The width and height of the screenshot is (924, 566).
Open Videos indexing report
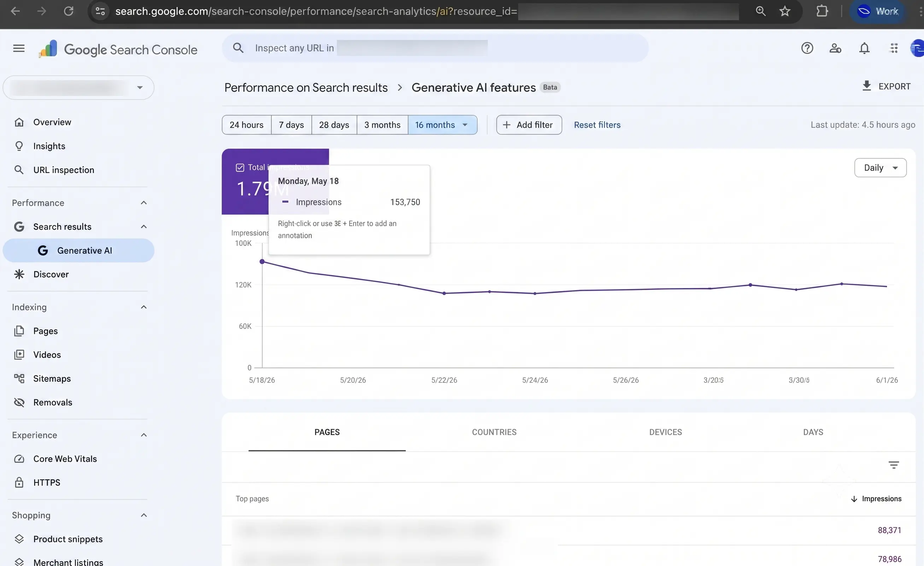tap(47, 355)
